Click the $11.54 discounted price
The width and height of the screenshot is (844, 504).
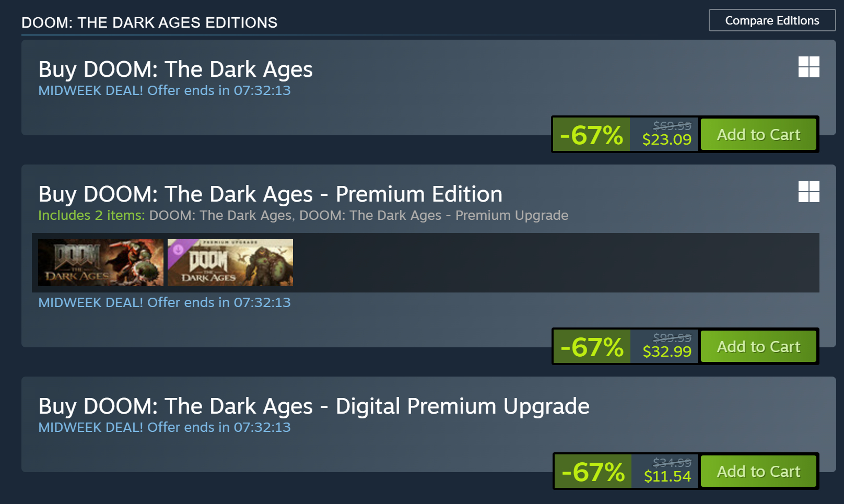pos(667,476)
